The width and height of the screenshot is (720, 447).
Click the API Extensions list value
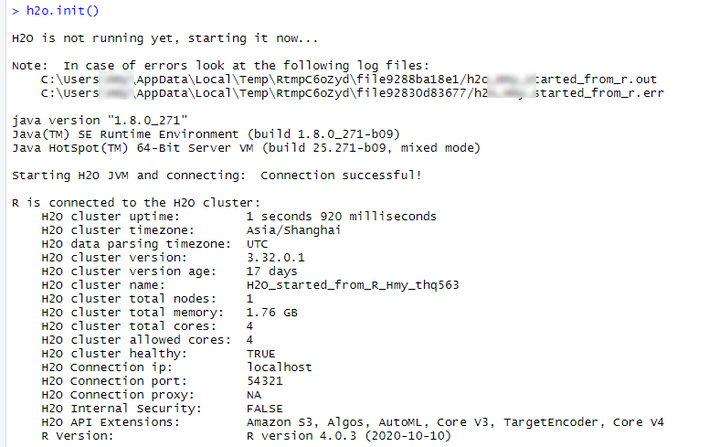coord(456,422)
